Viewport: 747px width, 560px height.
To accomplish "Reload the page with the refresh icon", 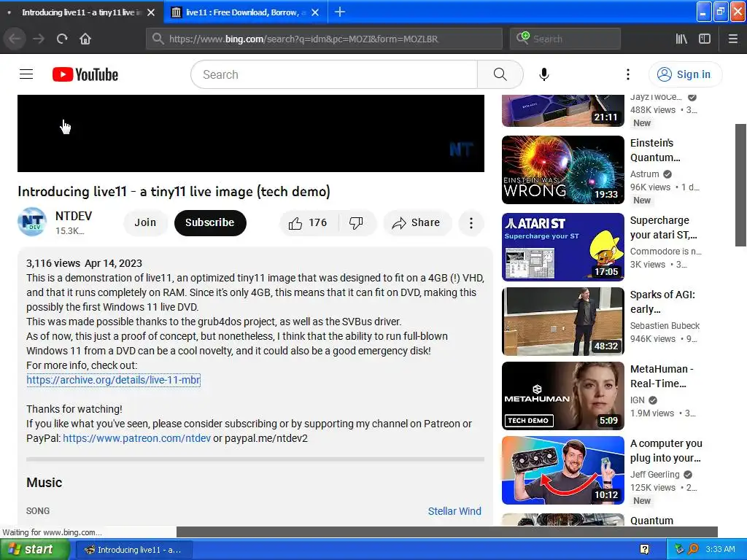I will (62, 39).
